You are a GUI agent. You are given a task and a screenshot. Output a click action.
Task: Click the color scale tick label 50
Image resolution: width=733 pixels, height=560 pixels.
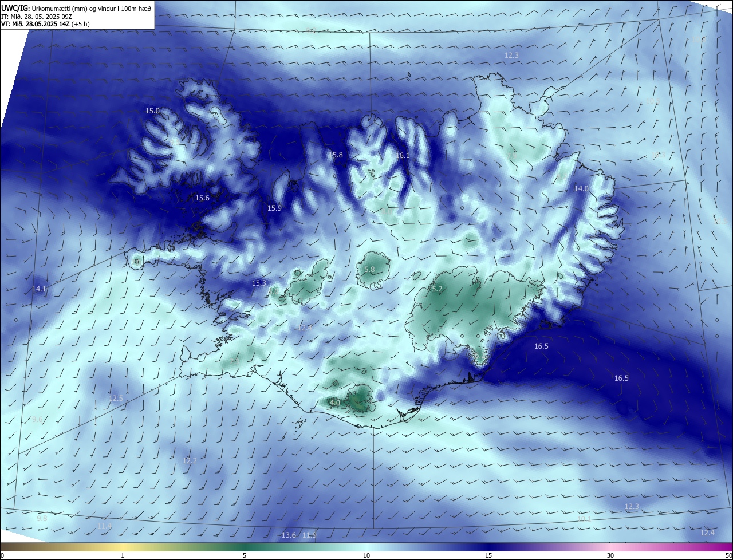click(728, 556)
